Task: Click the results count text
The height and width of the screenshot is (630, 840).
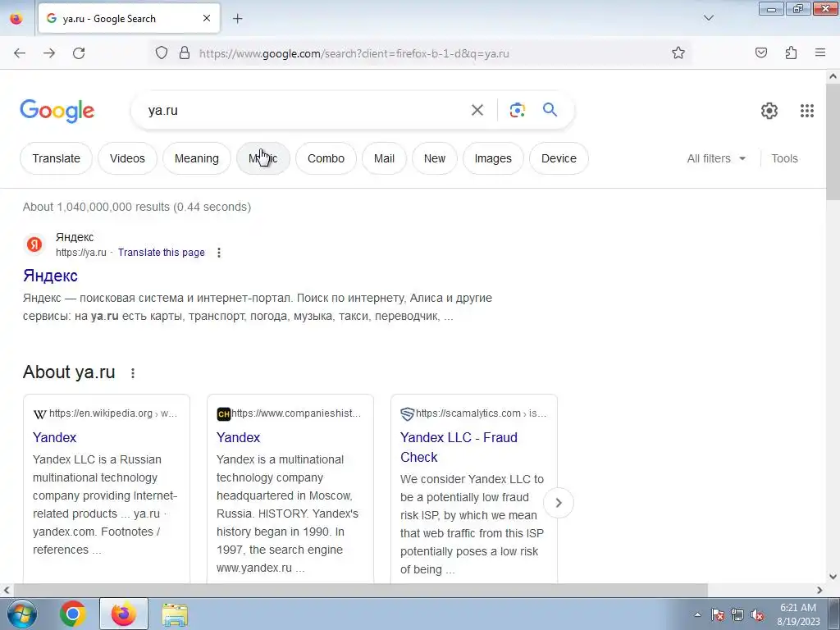Action: point(137,207)
